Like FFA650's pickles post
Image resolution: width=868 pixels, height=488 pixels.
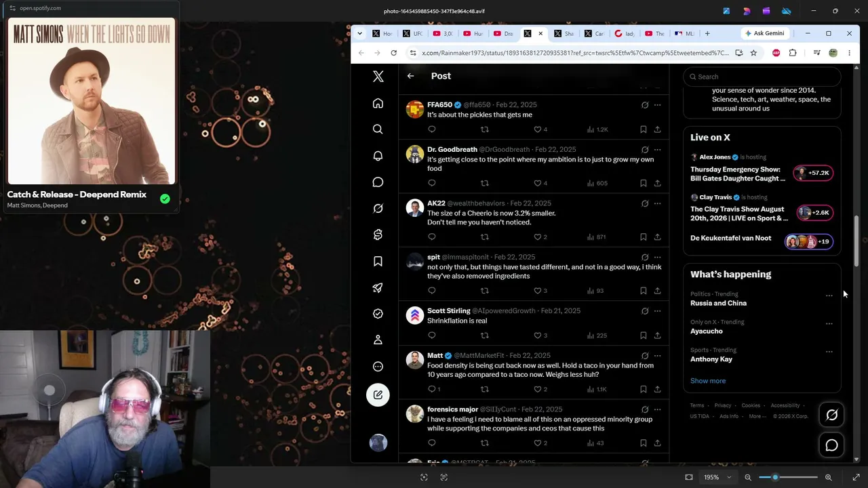tap(540, 129)
